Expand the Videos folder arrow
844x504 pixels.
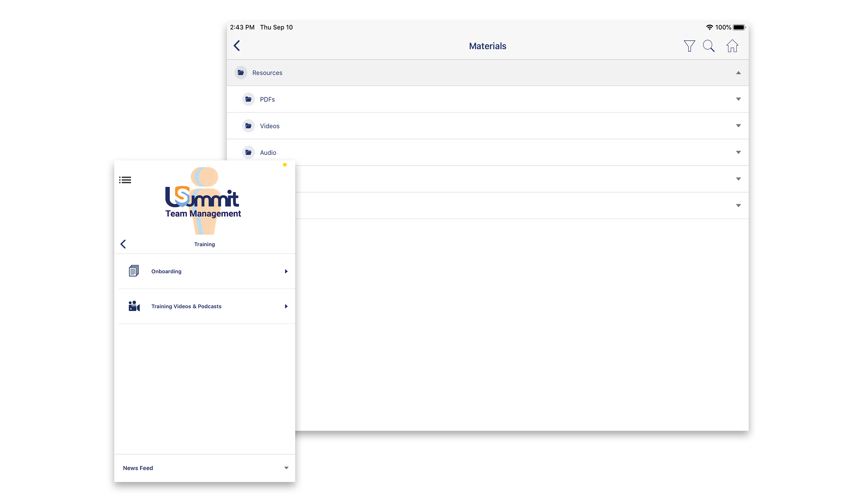pyautogui.click(x=738, y=126)
